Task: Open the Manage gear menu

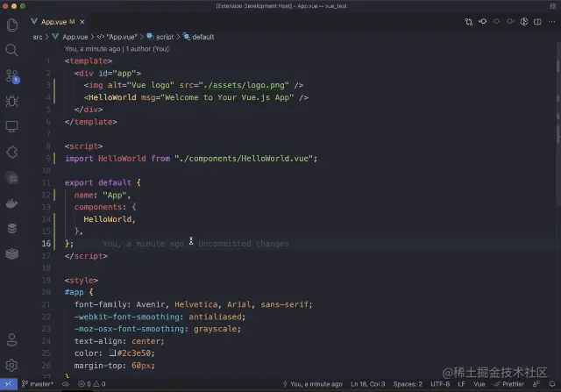Action: coord(11,365)
